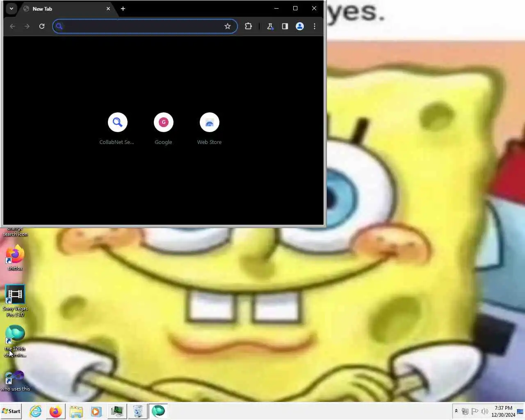Open the Chrome Labs flask icon
Image resolution: width=525 pixels, height=420 pixels.
(x=270, y=26)
